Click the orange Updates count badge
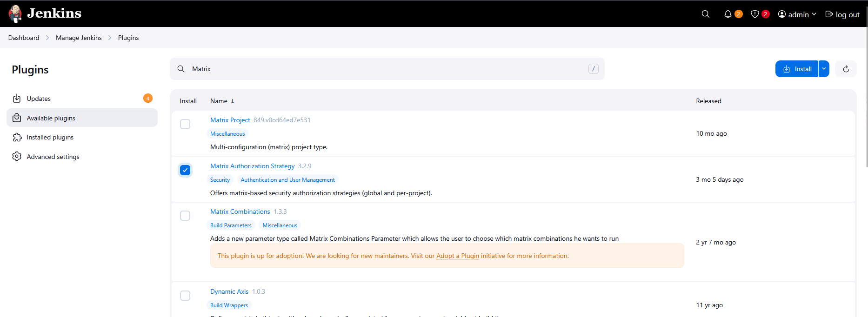This screenshot has width=868, height=317. pyautogui.click(x=148, y=98)
